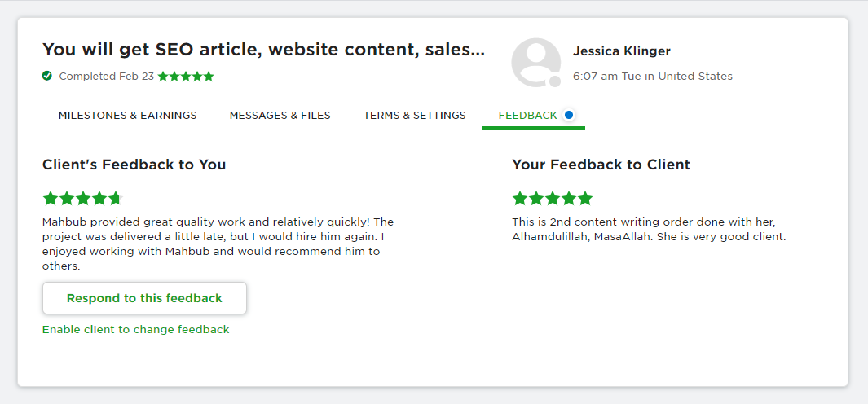Click the blue dot beside Feedback tab
The width and height of the screenshot is (868, 404).
(x=569, y=115)
